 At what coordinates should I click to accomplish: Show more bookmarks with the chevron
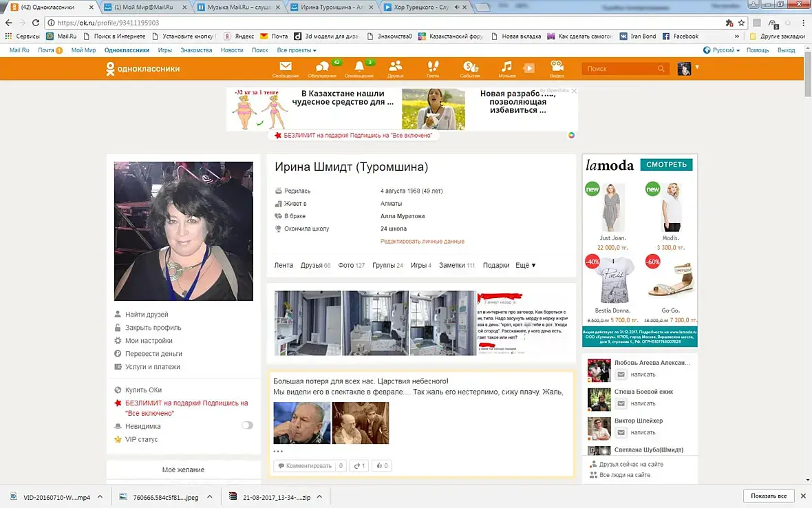[737, 36]
